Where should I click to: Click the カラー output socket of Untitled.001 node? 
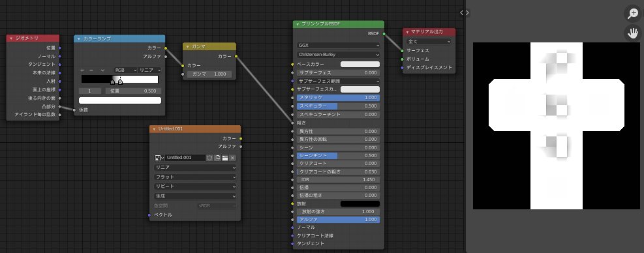(241, 139)
